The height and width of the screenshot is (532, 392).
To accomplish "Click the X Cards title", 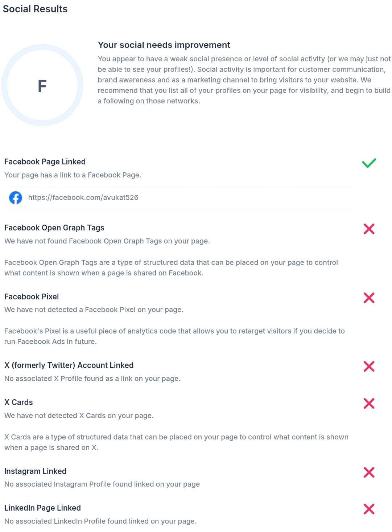I will tap(18, 402).
